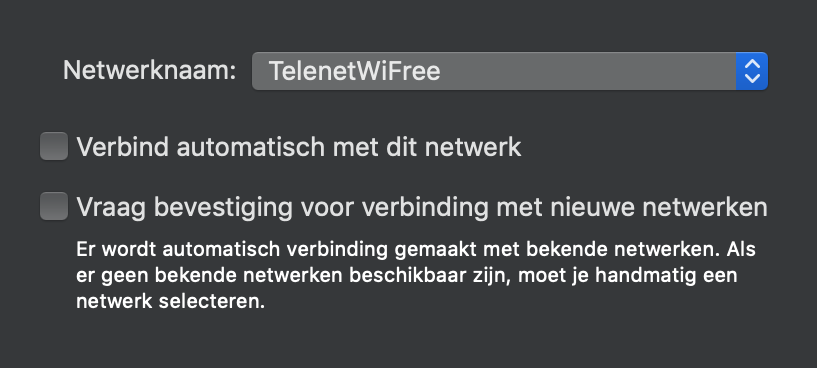Click the 'Verbind automatisch met dit netwerk' label text
This screenshot has height=368, width=817.
point(299,147)
